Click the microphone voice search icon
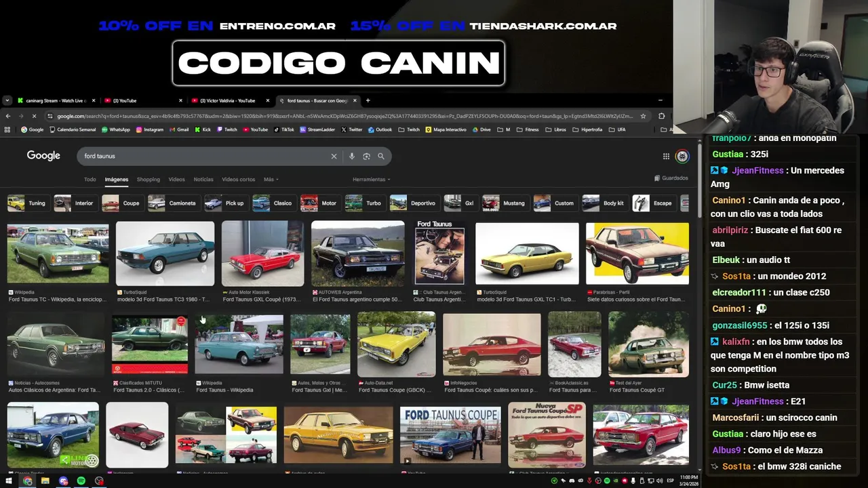The height and width of the screenshot is (488, 868). (351, 156)
